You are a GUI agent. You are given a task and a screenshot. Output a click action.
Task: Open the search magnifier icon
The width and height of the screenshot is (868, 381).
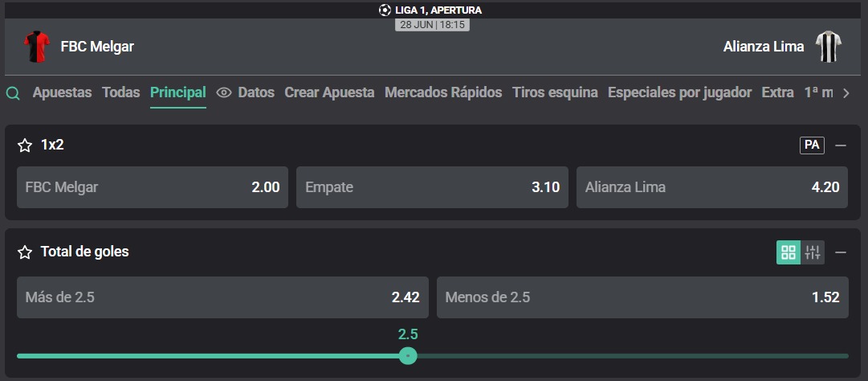coord(13,93)
